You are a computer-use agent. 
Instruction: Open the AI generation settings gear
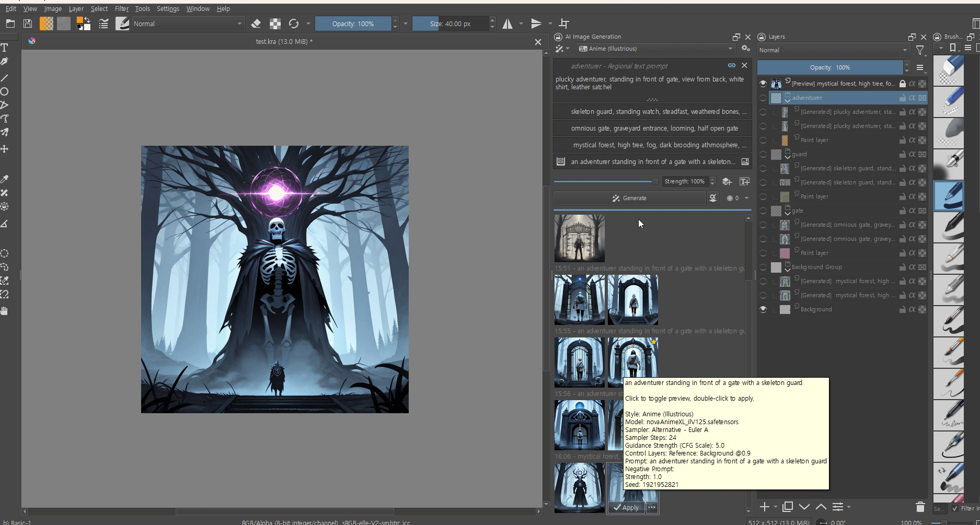pyautogui.click(x=746, y=49)
